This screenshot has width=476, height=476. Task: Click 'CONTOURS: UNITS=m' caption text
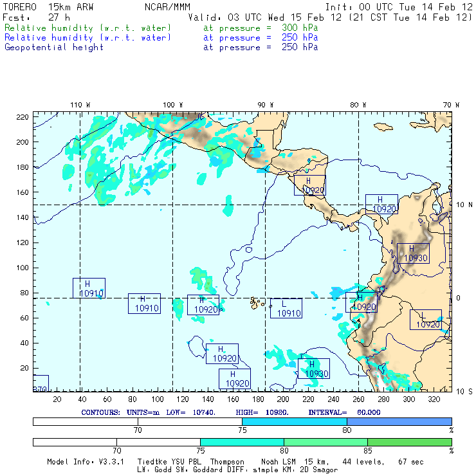120,412
